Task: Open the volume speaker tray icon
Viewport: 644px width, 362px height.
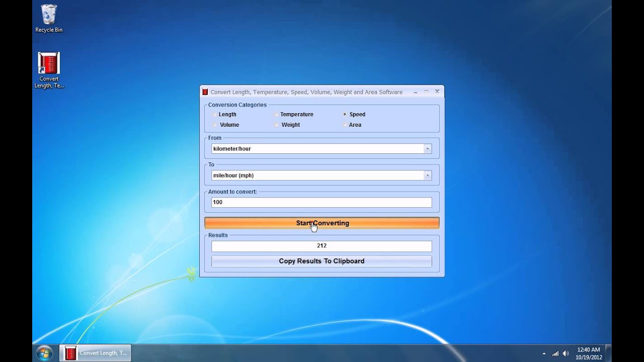Action: [566, 353]
